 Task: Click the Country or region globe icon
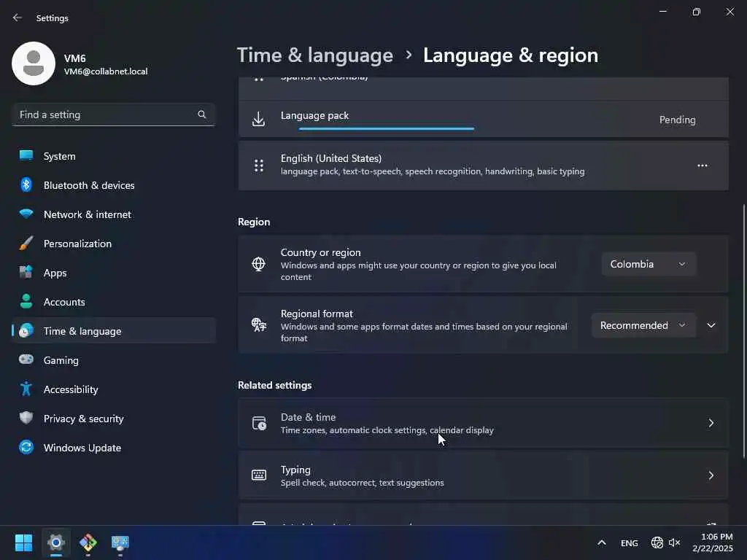(259, 264)
